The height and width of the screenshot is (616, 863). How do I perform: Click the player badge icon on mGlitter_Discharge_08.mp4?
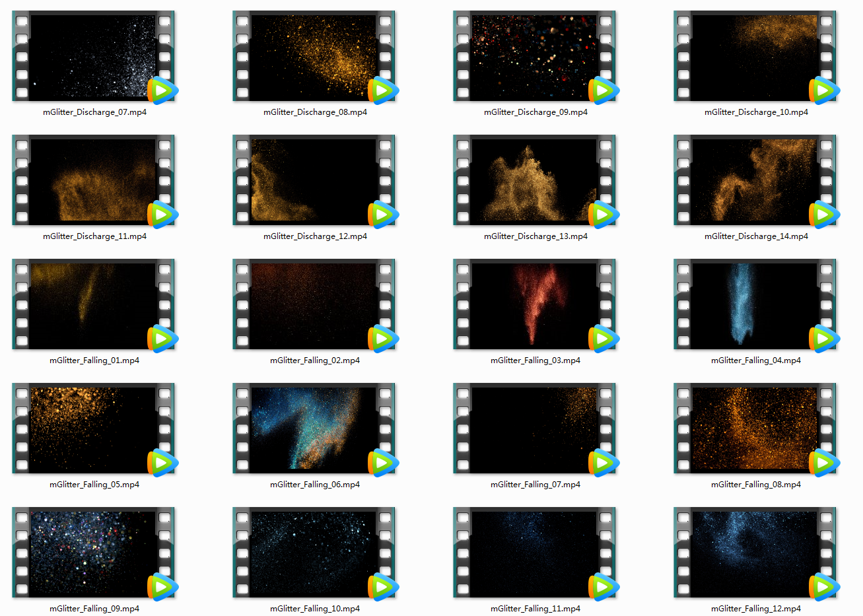[x=383, y=90]
